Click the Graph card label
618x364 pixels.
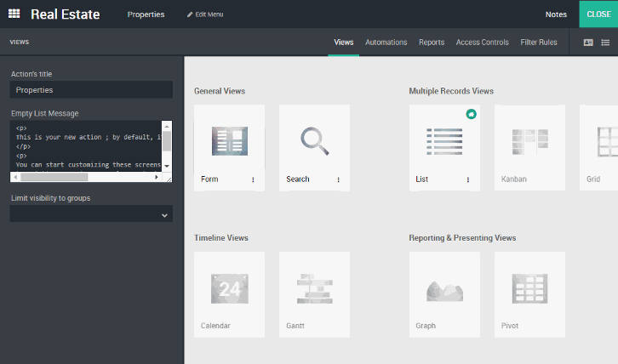point(426,326)
